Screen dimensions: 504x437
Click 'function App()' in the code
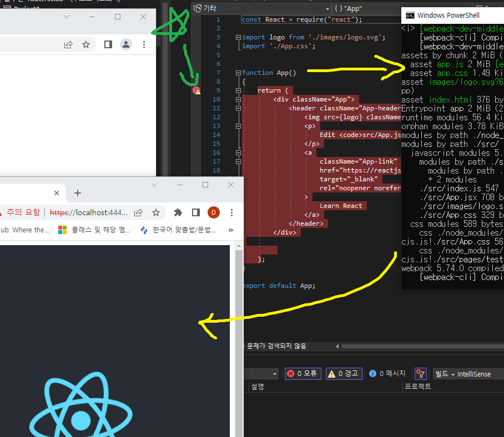[269, 73]
